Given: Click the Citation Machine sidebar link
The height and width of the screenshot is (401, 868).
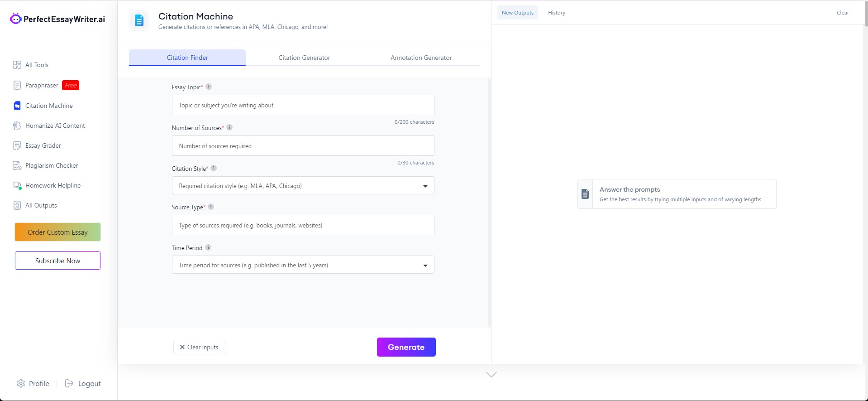Looking at the screenshot, I should (x=49, y=106).
